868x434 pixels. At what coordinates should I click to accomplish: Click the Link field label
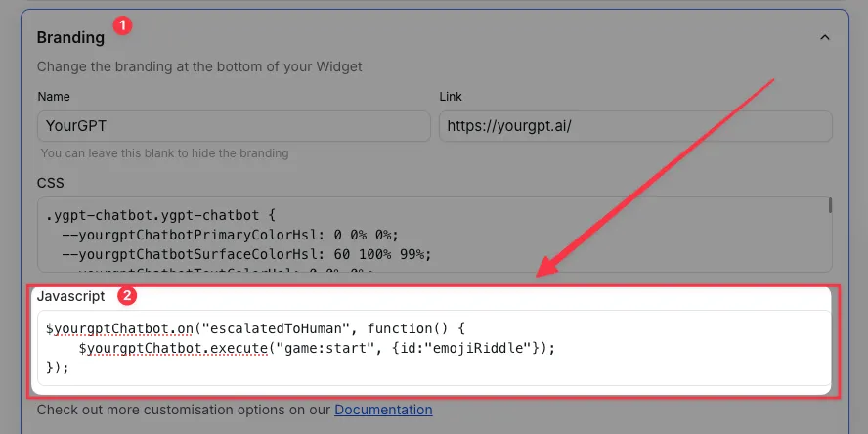coord(451,97)
